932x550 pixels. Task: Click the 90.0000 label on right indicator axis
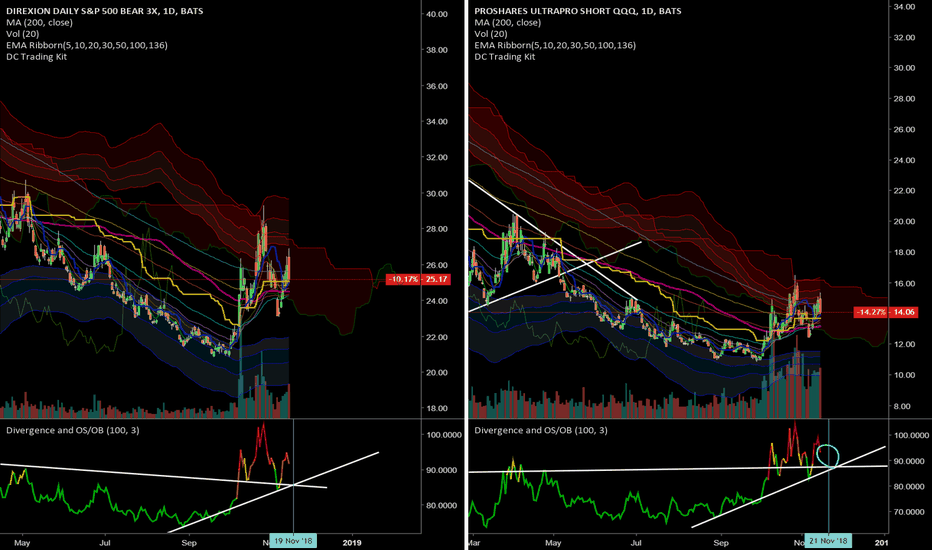point(910,461)
